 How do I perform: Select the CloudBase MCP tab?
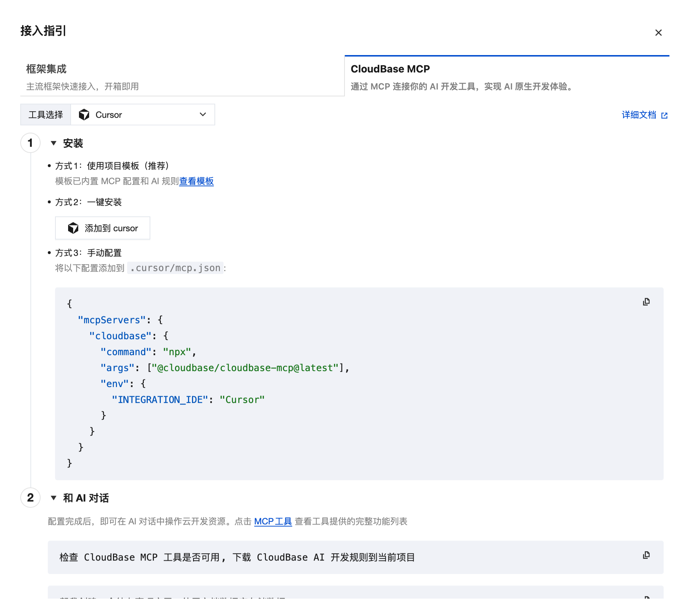(x=506, y=76)
